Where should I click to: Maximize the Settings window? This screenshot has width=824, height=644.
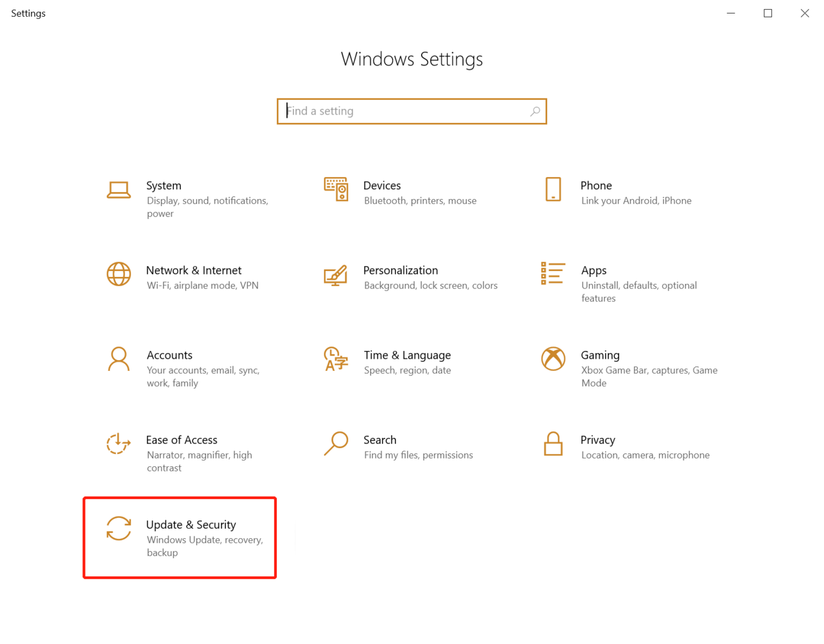tap(768, 13)
